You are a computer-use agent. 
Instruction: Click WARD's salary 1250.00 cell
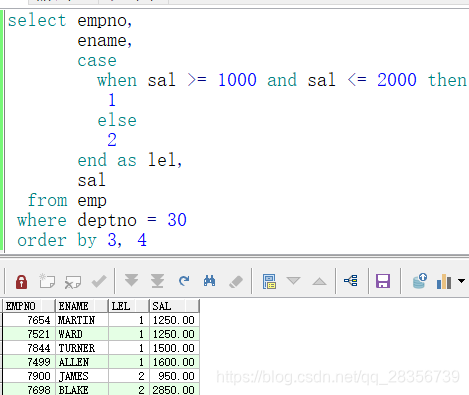(174, 334)
